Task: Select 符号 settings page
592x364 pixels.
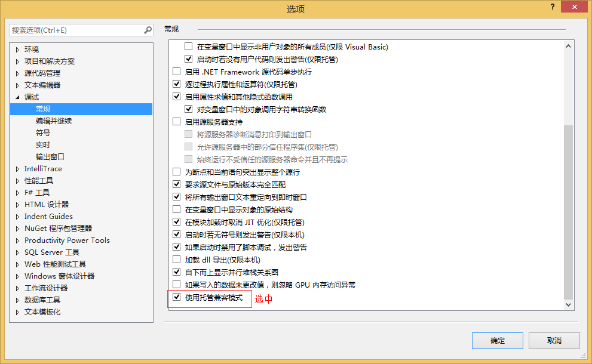Action: tap(42, 133)
